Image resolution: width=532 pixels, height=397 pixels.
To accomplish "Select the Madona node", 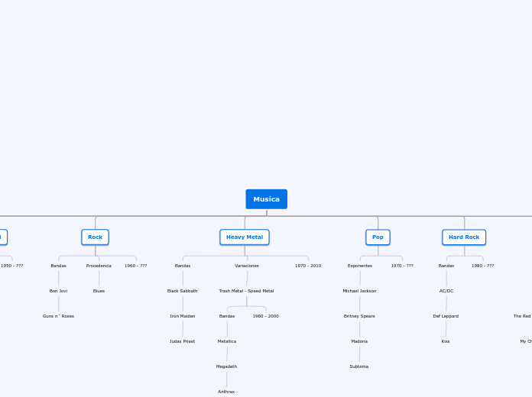I will click(x=359, y=341).
